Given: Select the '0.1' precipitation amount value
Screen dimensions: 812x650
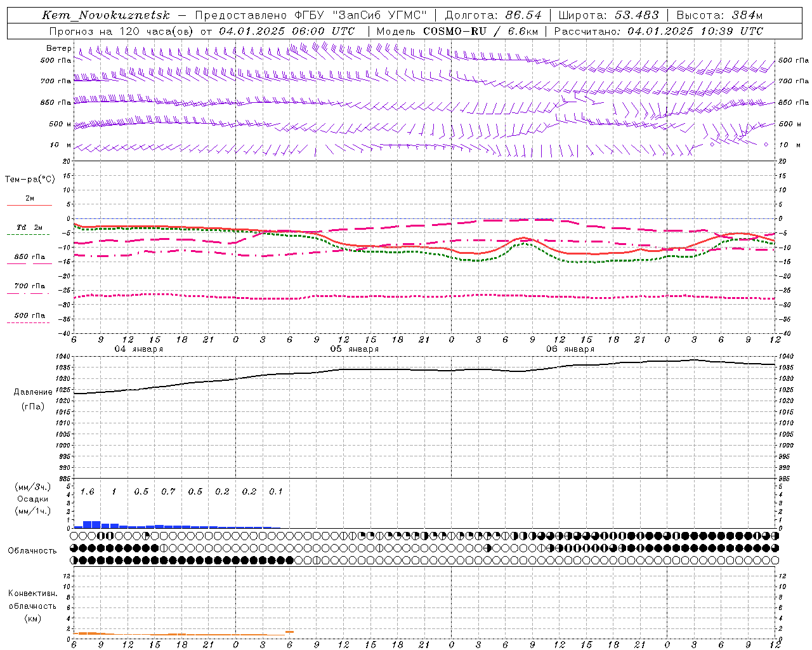Looking at the screenshot, I should (x=276, y=492).
